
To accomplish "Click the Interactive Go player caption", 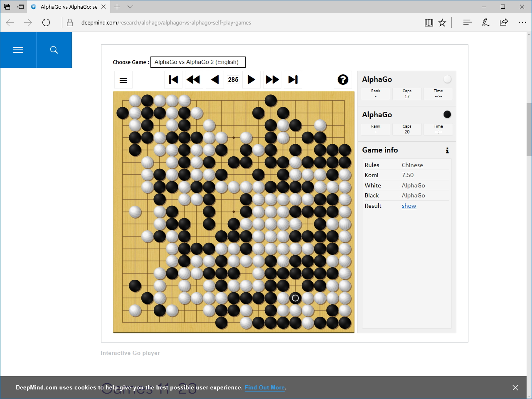I will point(130,353).
